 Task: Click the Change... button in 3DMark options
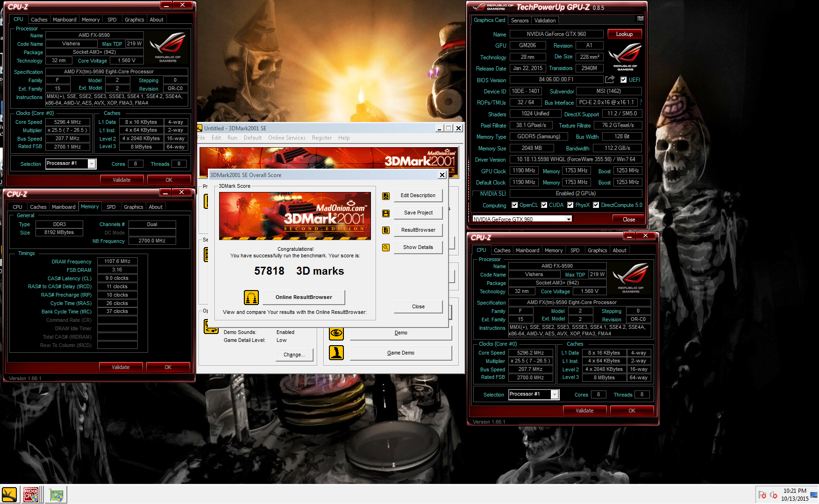coord(294,355)
